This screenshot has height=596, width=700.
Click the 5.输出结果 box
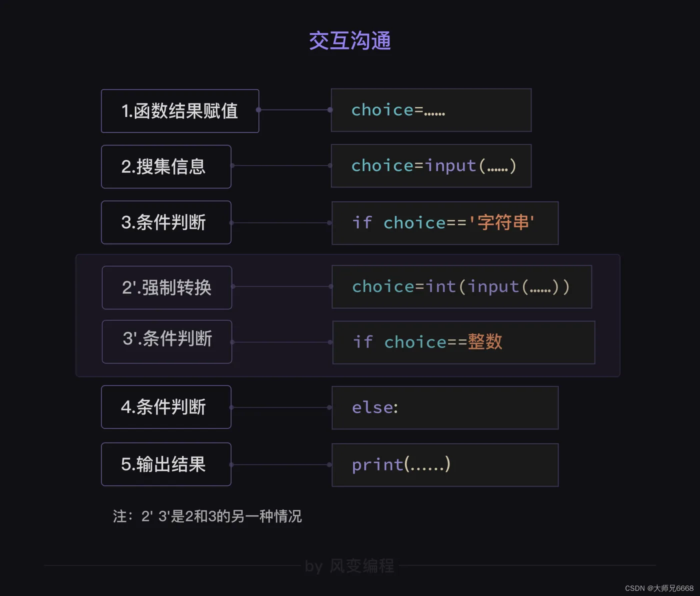(166, 464)
